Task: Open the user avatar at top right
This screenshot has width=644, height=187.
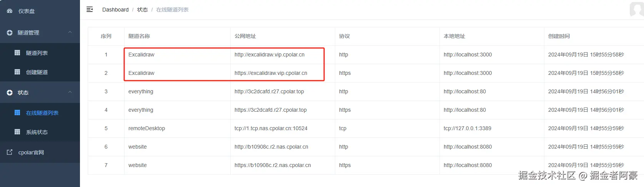Action: click(637, 9)
